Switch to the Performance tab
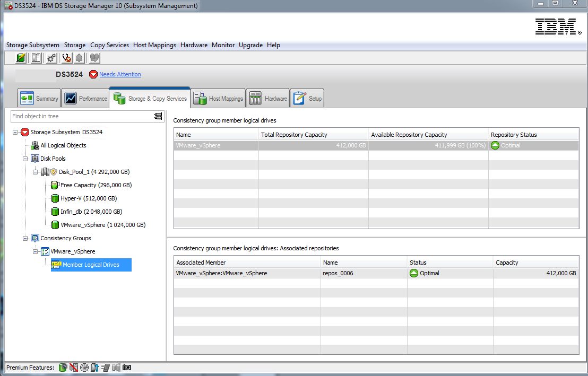The height and width of the screenshot is (376, 588). [85, 99]
